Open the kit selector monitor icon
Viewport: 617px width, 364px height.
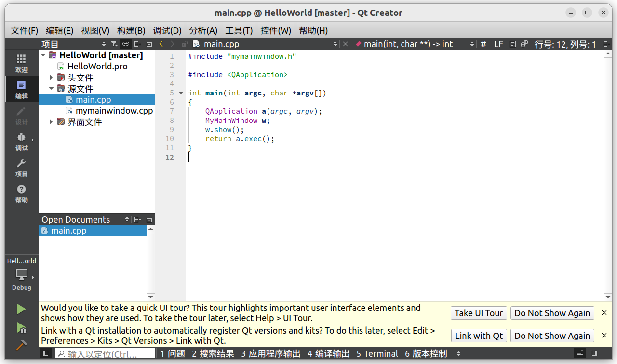pos(21,274)
